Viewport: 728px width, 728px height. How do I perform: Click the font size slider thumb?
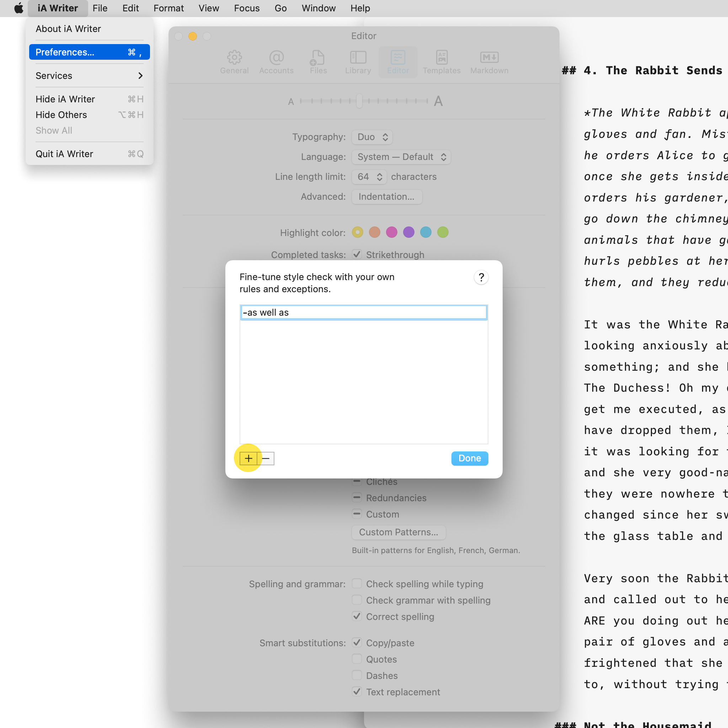359,101
